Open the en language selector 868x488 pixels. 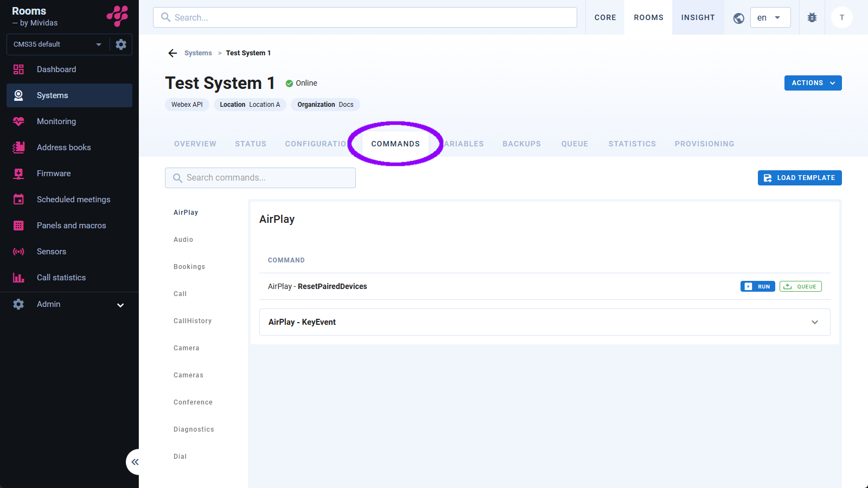[769, 17]
